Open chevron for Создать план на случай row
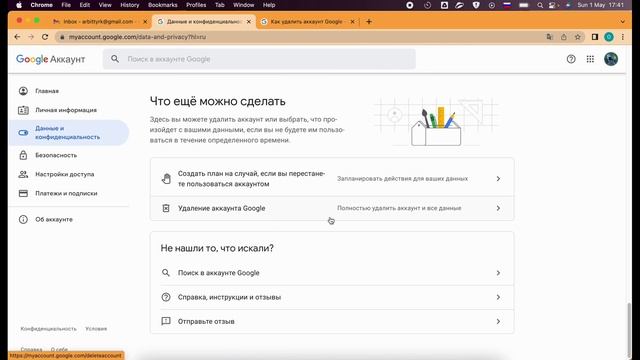 (x=498, y=179)
